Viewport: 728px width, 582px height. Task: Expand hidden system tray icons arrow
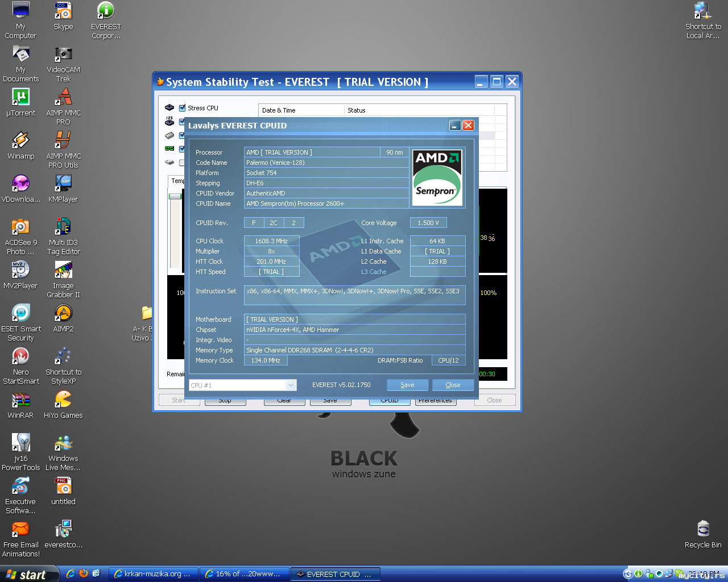click(x=628, y=574)
